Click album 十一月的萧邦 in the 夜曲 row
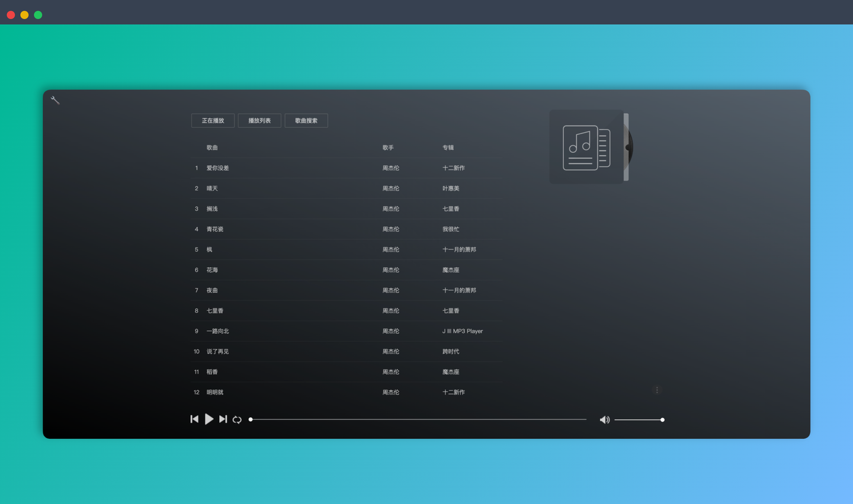 [x=459, y=290]
